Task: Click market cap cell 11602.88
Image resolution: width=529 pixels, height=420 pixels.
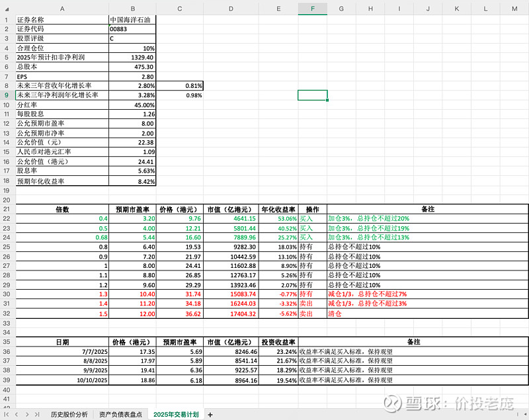Action: (231, 266)
